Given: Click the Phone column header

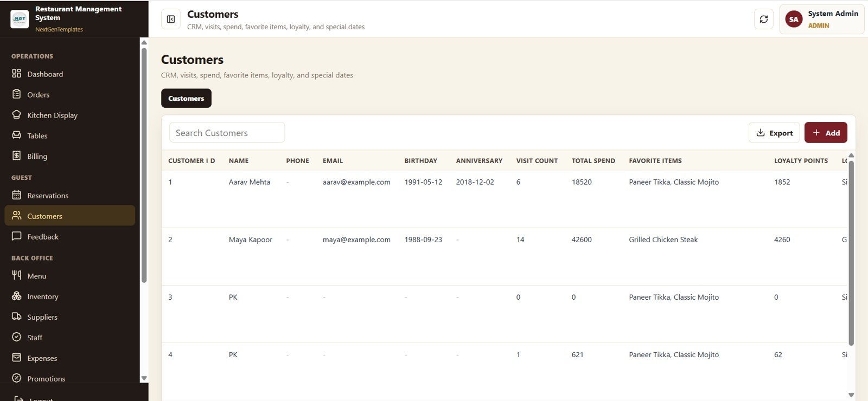Looking at the screenshot, I should 297,161.
